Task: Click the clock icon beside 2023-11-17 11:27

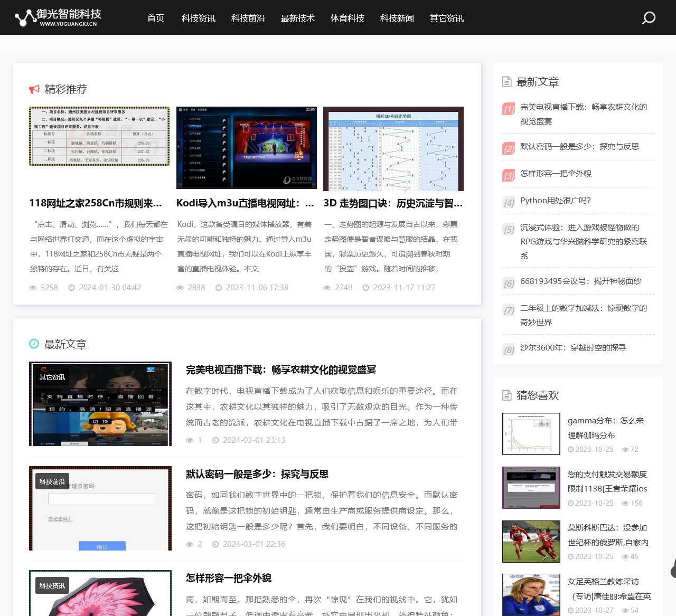Action: click(x=365, y=288)
